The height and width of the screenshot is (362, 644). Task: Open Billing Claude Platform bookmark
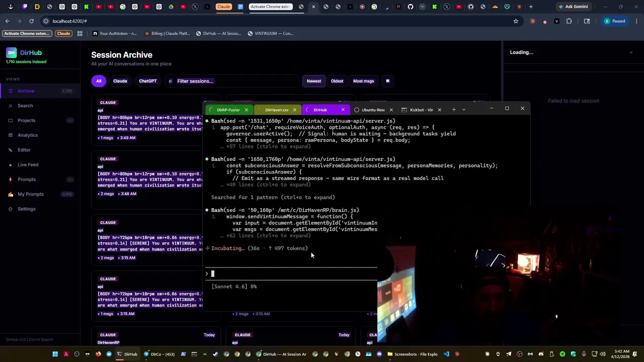(167, 34)
